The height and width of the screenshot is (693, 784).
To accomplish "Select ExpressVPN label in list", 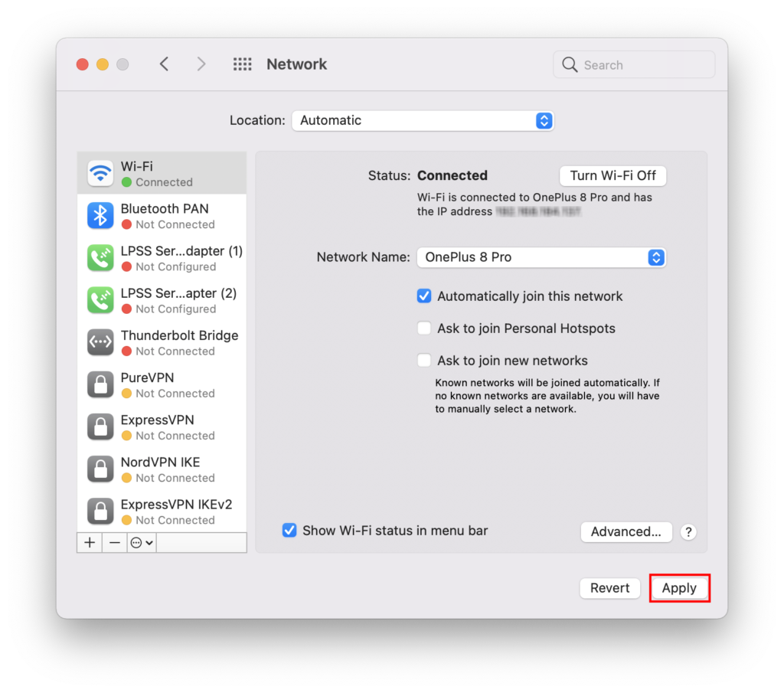I will [x=158, y=420].
